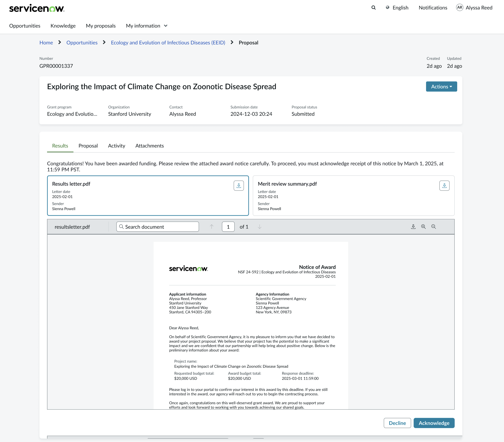Open Opportunities in top navigation
The image size is (504, 442).
(25, 26)
